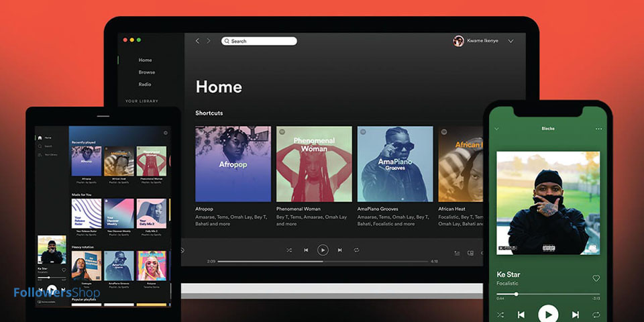Open the tablet's recently played Phenomenal Woman cover
This screenshot has height=322, width=644.
(x=152, y=161)
